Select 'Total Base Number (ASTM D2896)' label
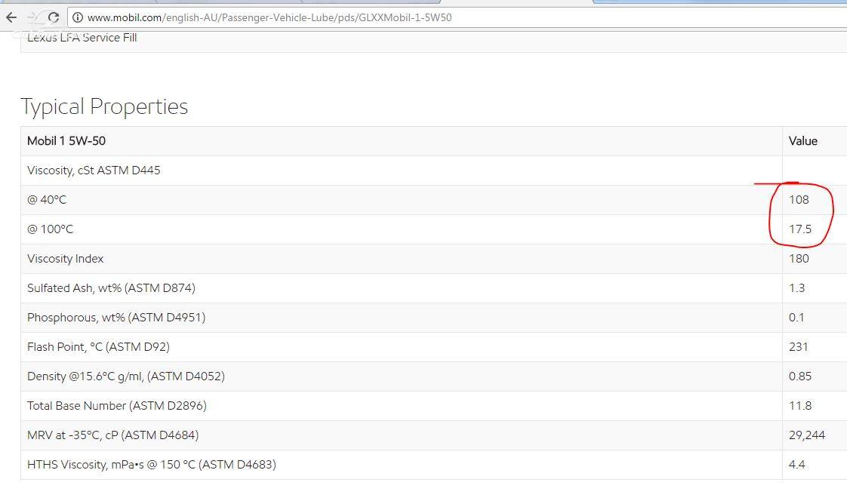Viewport: 847px width, 504px height. tap(117, 406)
